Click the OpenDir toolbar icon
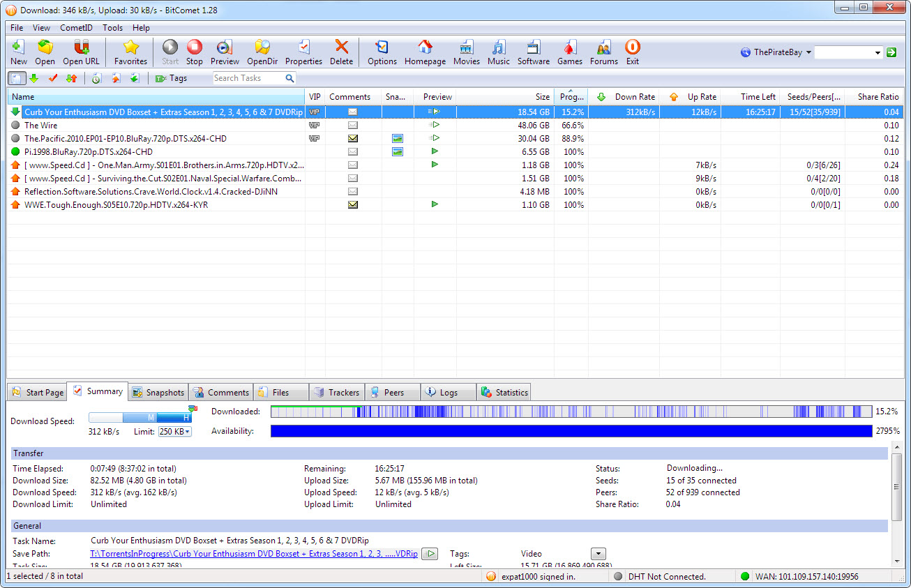 click(x=262, y=47)
